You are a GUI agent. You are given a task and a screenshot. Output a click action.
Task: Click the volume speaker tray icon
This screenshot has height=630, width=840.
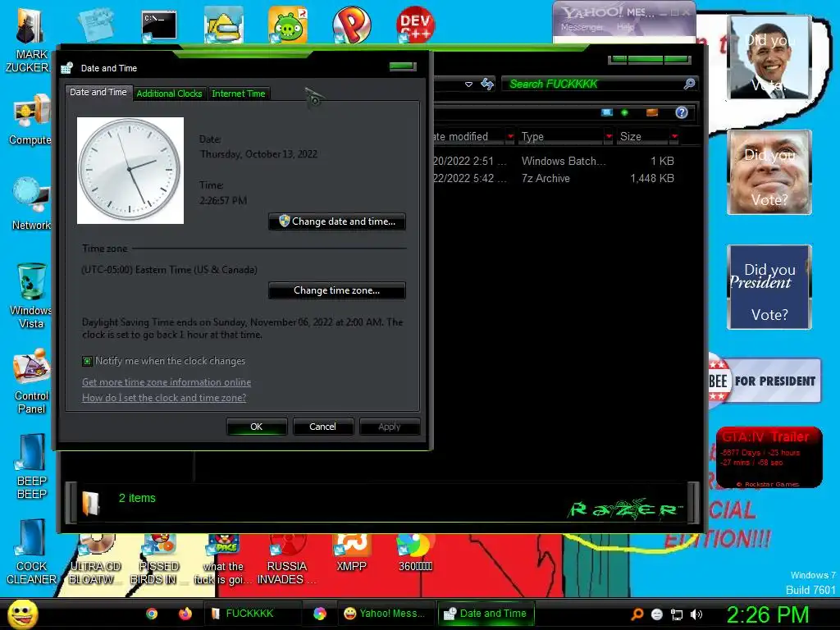[696, 614]
